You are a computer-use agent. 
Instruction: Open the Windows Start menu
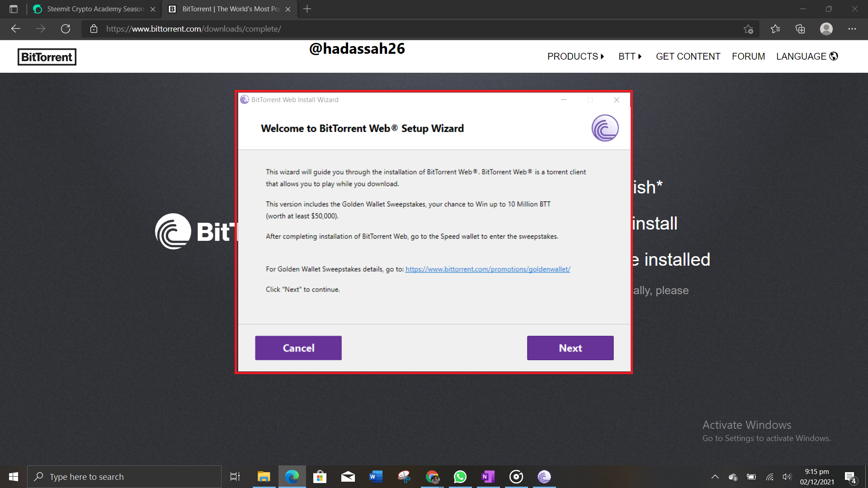pyautogui.click(x=14, y=477)
